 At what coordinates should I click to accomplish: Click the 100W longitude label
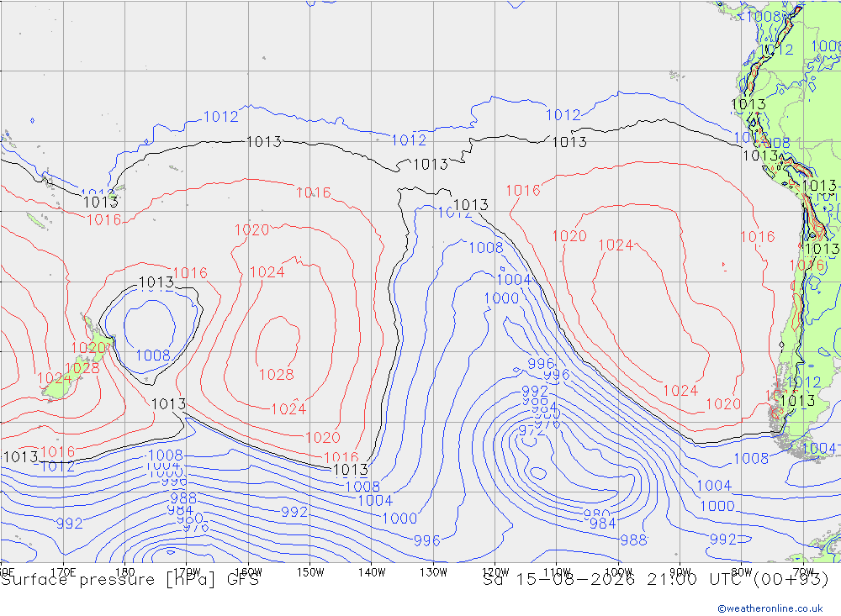[x=618, y=572]
